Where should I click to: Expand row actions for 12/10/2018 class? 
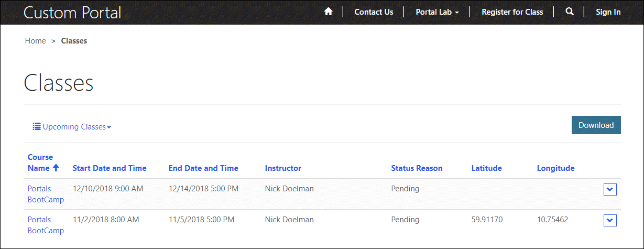point(610,190)
